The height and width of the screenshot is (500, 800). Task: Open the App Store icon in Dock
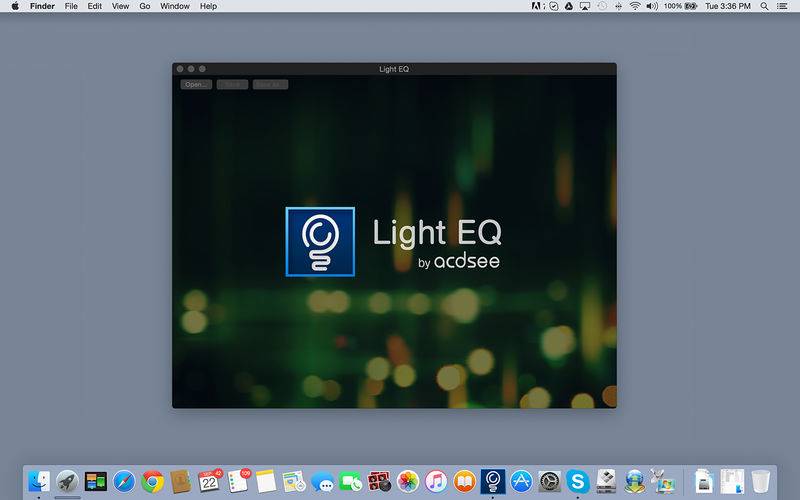(x=521, y=481)
